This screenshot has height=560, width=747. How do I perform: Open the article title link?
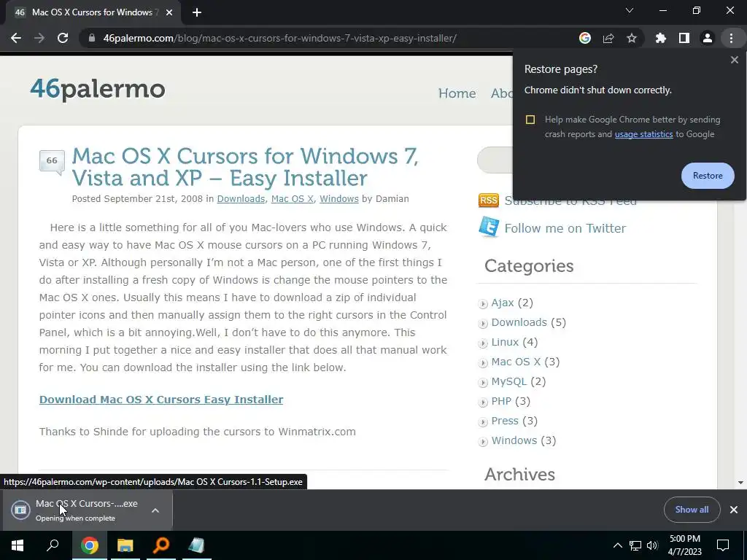245,167
